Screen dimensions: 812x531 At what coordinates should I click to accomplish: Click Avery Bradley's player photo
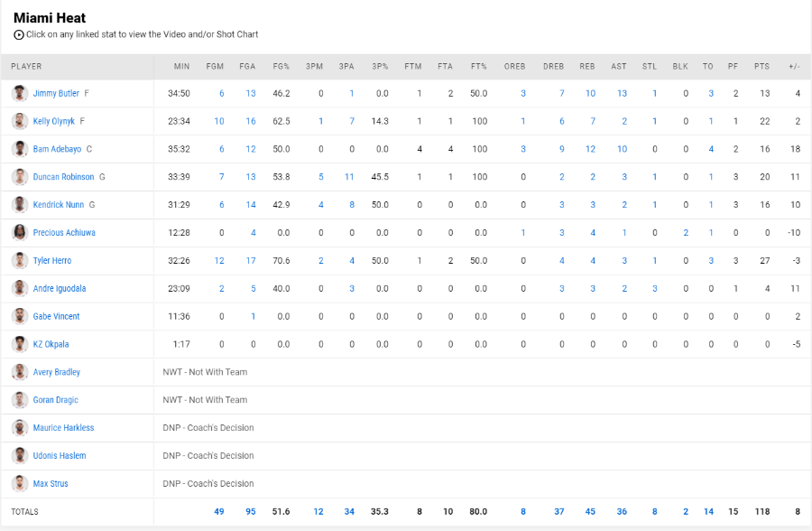point(20,372)
